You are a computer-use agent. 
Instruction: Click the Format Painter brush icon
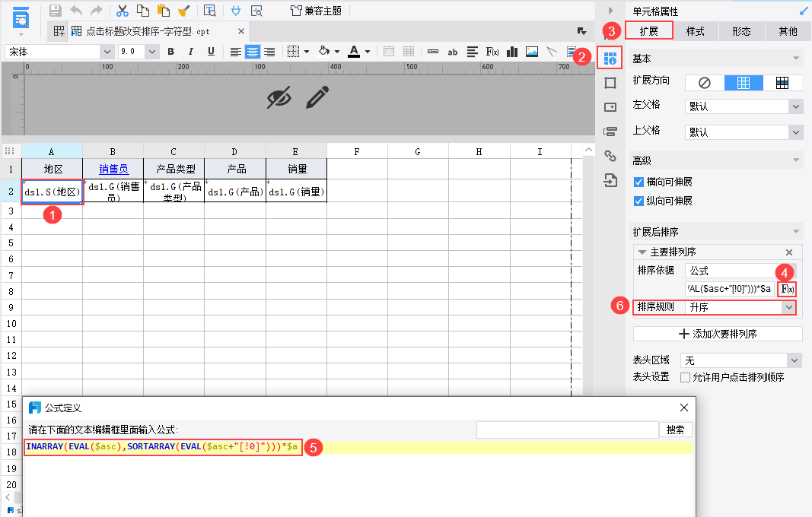[183, 11]
